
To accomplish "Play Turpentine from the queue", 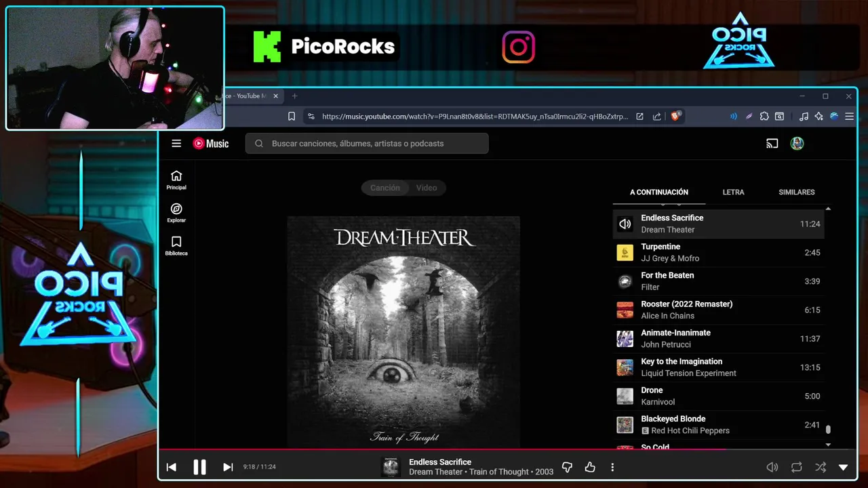I will point(719,252).
